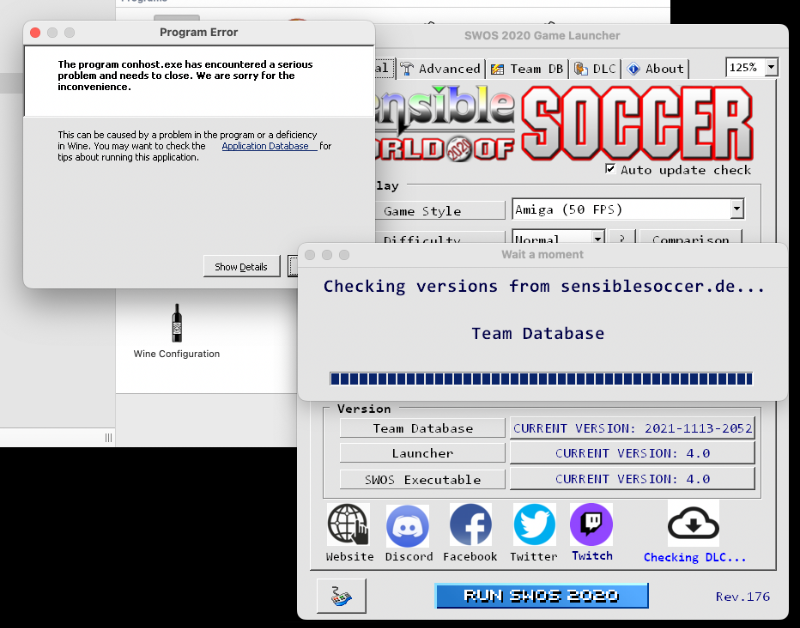Toggle the Auto update check checkbox
The image size is (800, 628).
(611, 169)
